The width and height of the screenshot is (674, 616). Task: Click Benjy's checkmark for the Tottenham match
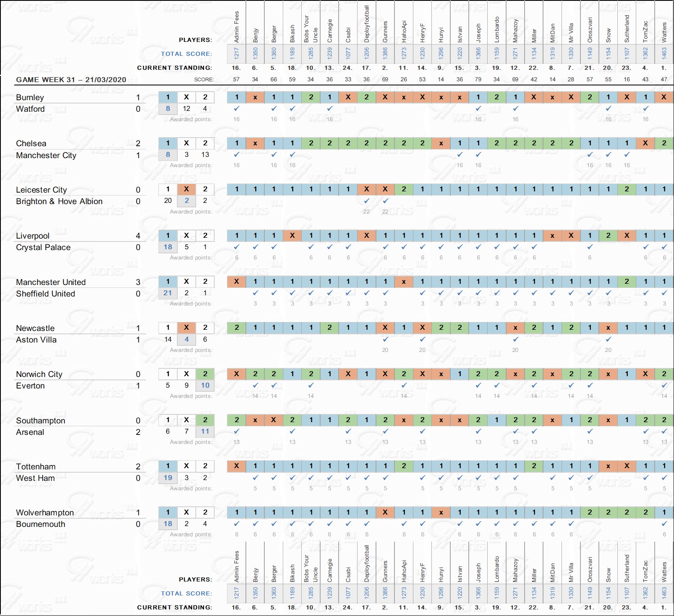click(x=255, y=478)
